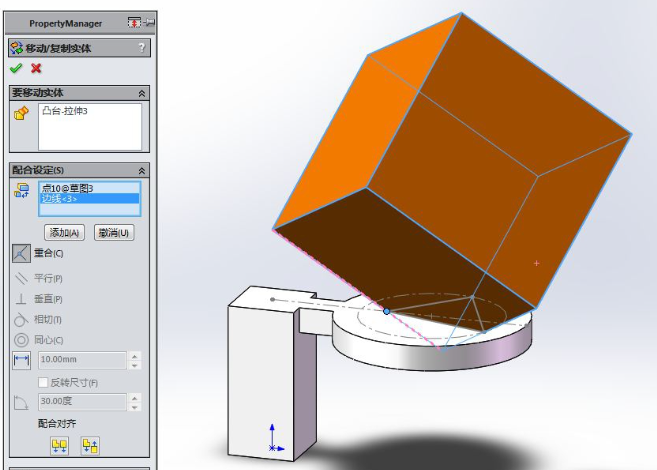
Task: Click the bodies-to-move selection icon
Action: (21, 113)
